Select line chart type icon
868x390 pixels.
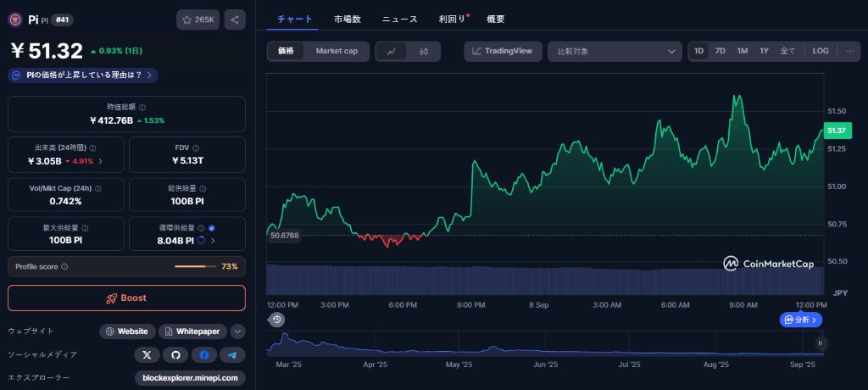pos(392,52)
